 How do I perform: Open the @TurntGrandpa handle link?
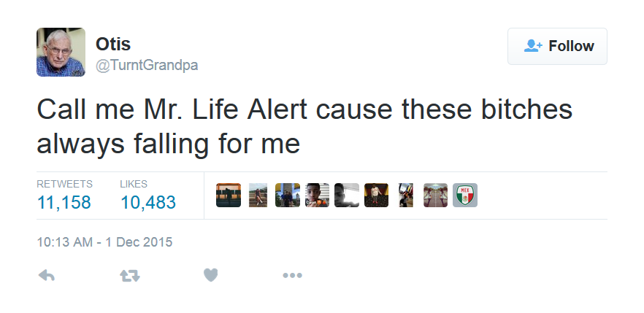click(147, 65)
